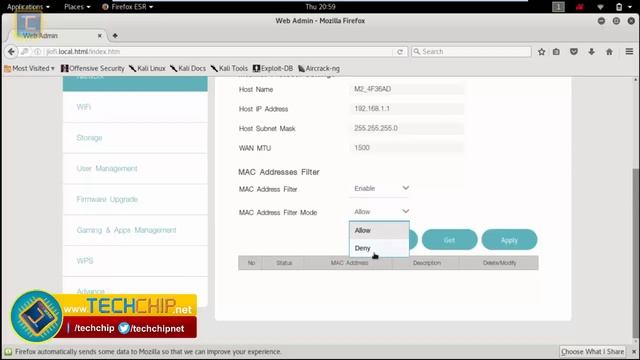This screenshot has width=640, height=360.
Task: Click the Apply button
Action: coord(509,240)
